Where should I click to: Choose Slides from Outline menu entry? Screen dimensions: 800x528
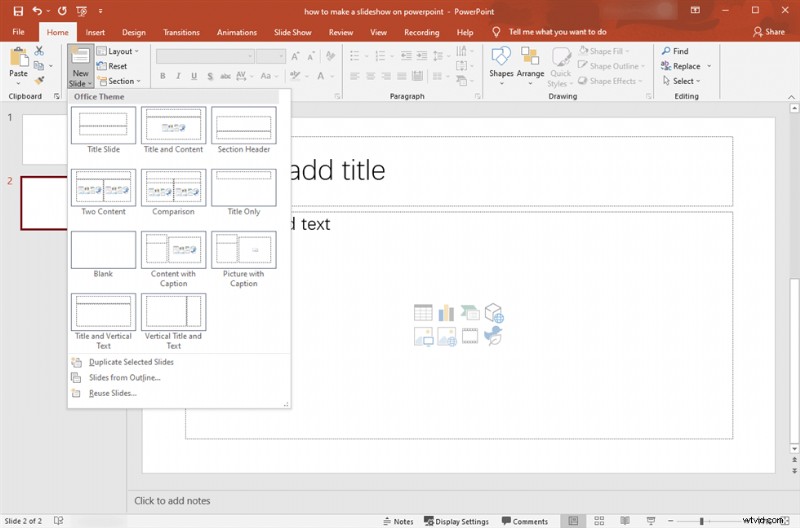pyautogui.click(x=124, y=378)
